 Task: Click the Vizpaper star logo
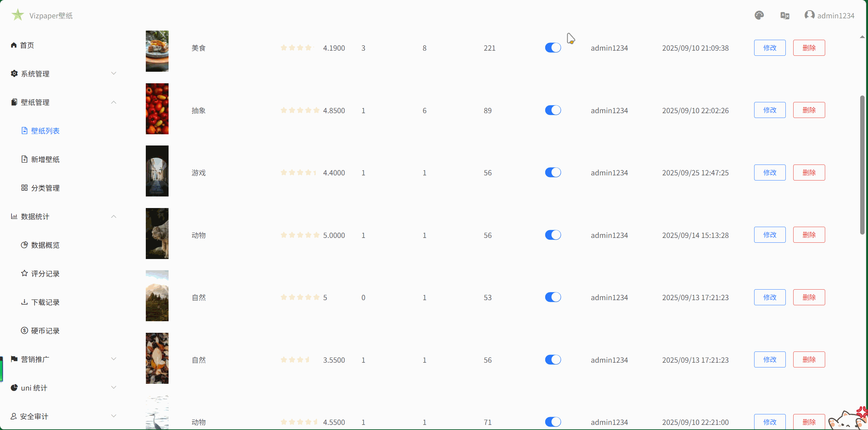point(18,15)
